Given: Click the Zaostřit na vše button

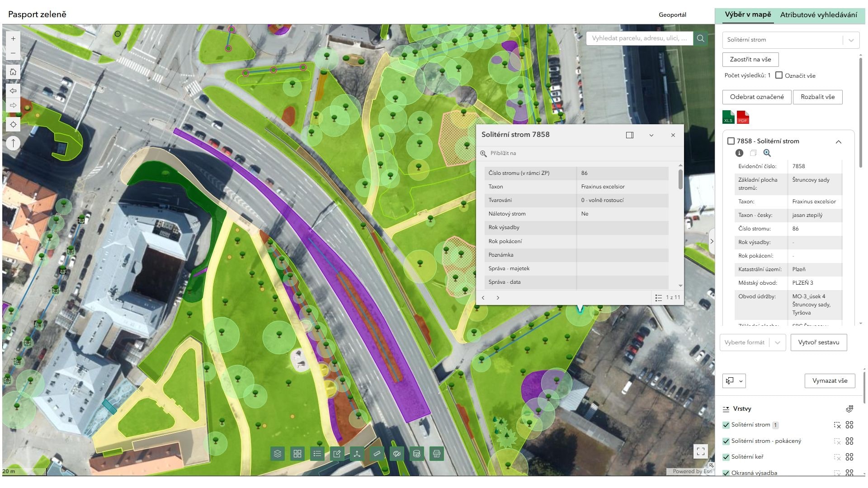Looking at the screenshot, I should click(x=750, y=60).
